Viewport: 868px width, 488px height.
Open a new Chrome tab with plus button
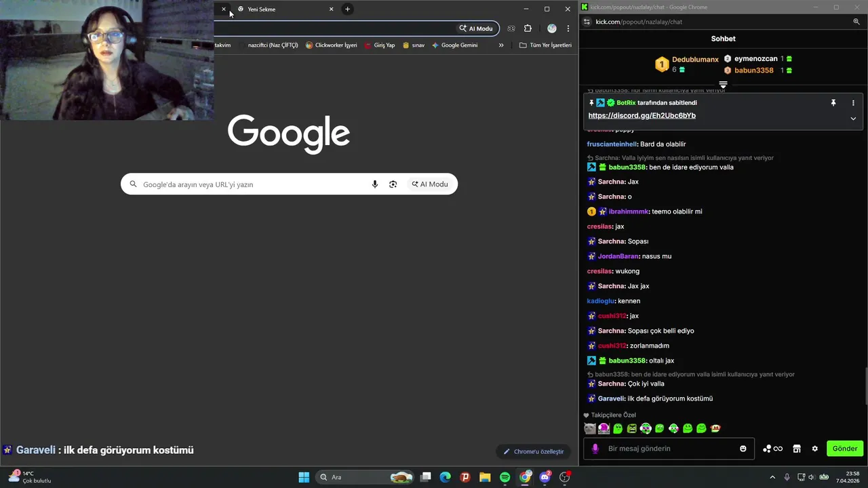point(347,9)
